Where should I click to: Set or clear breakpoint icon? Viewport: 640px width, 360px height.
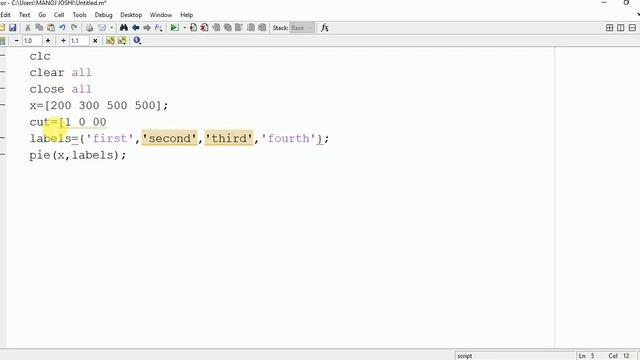point(193,28)
